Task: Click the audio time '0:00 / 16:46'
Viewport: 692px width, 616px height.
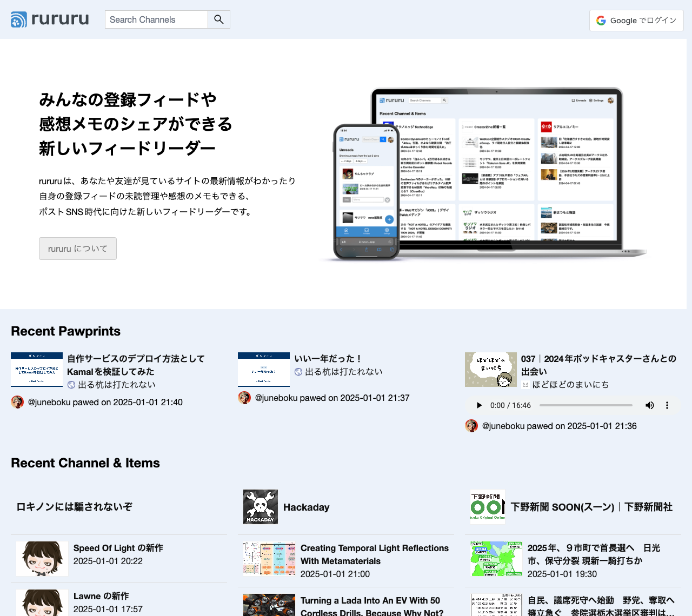Action: pyautogui.click(x=510, y=405)
